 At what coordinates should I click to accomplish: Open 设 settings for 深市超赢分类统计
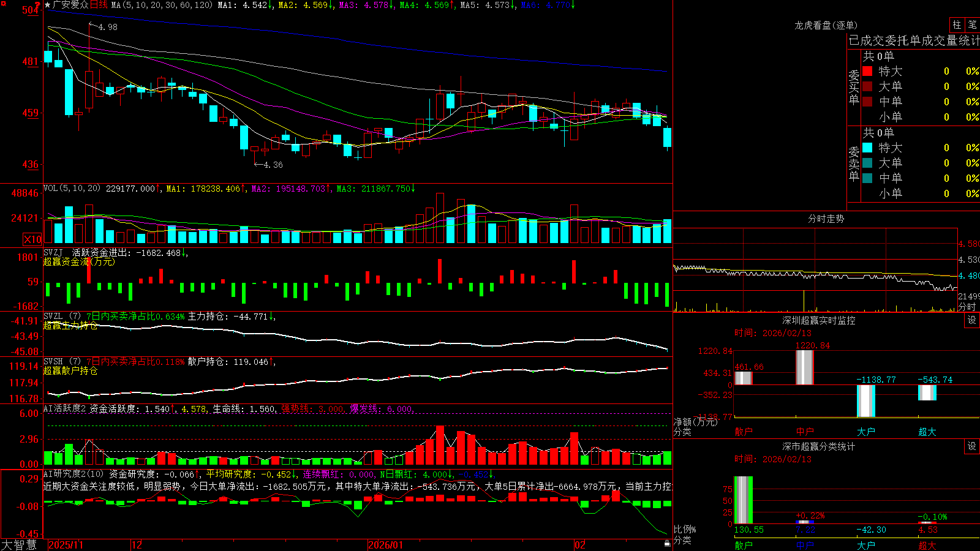[972, 446]
